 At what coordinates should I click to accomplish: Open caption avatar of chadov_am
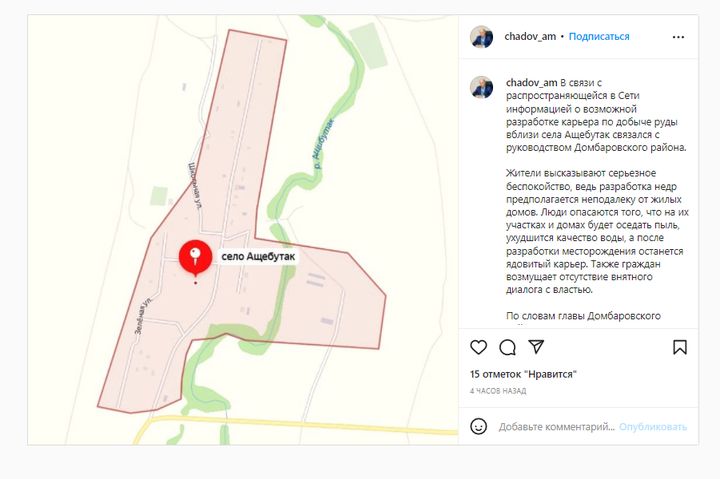click(x=481, y=87)
